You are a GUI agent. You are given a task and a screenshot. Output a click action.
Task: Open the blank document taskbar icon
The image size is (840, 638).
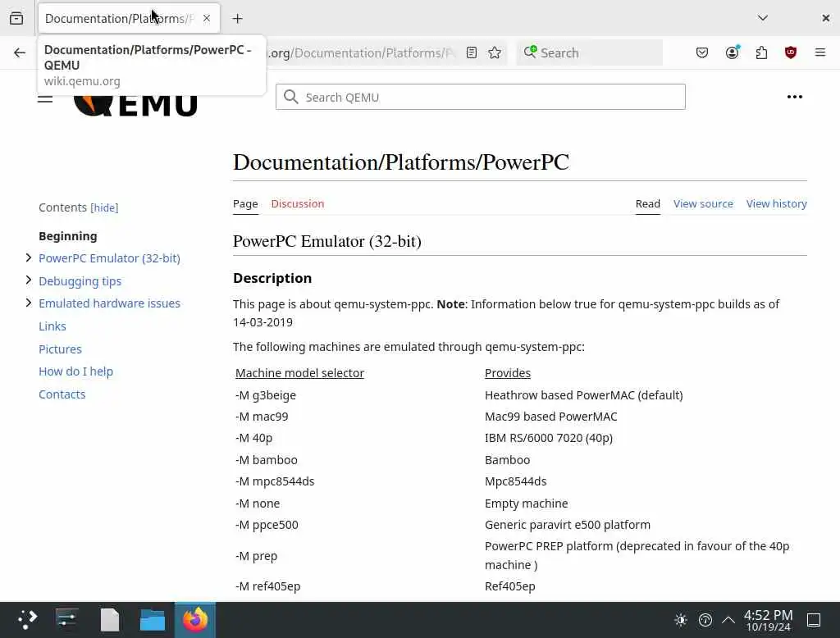point(110,620)
